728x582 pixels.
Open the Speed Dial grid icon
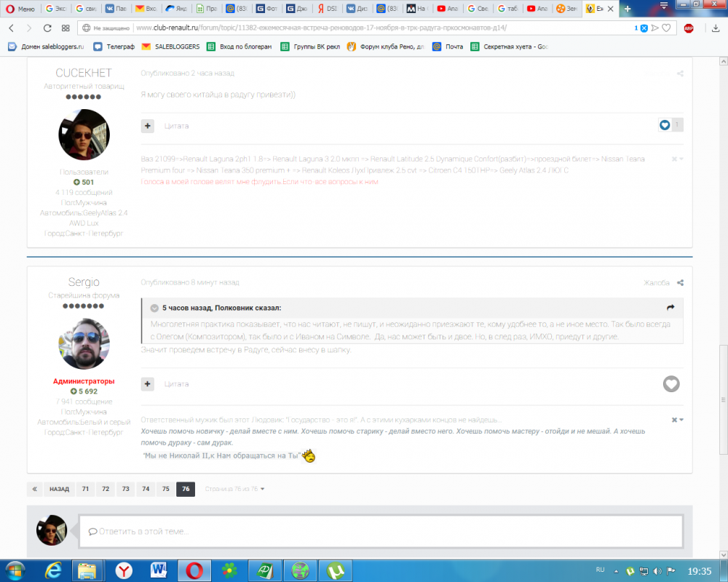66,28
